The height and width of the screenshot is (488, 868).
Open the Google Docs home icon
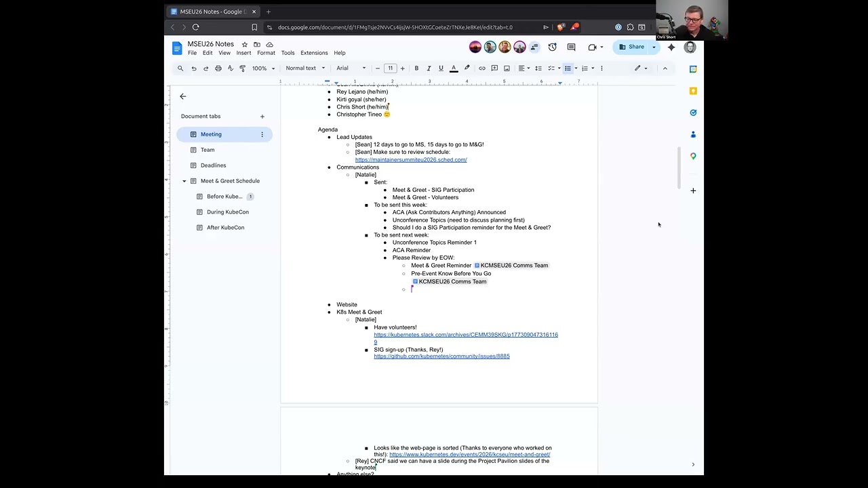177,48
